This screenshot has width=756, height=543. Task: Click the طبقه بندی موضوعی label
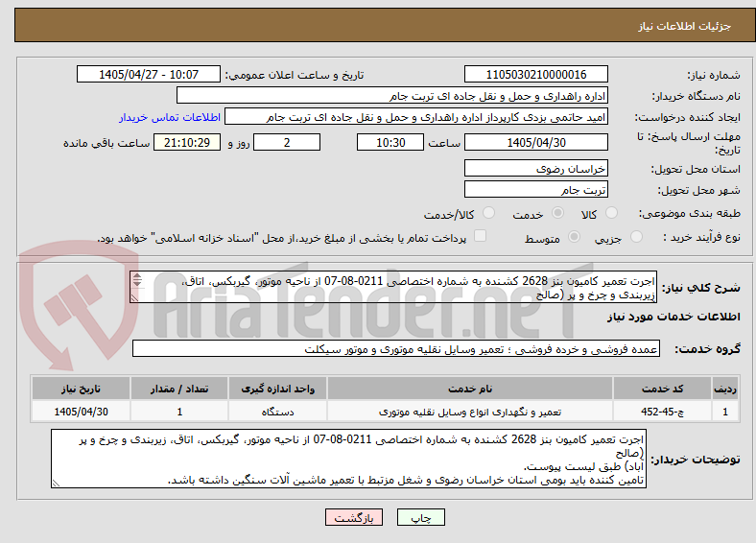[x=690, y=213]
